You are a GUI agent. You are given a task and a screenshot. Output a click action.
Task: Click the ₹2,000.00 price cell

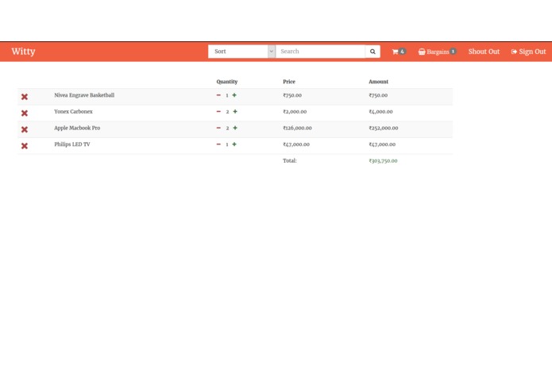click(295, 111)
